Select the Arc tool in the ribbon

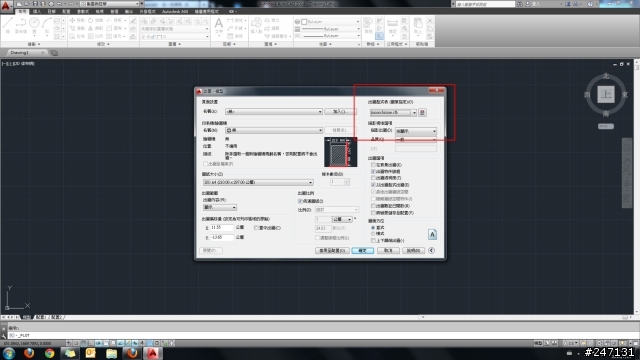[x=47, y=24]
